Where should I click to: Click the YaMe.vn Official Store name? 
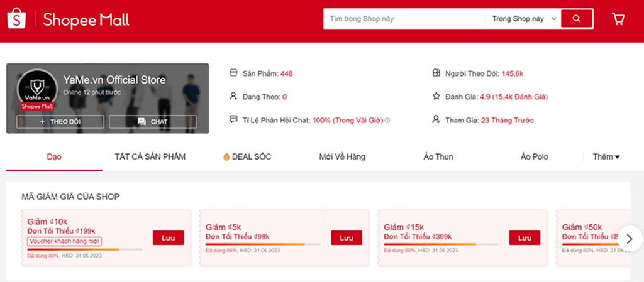point(114,80)
